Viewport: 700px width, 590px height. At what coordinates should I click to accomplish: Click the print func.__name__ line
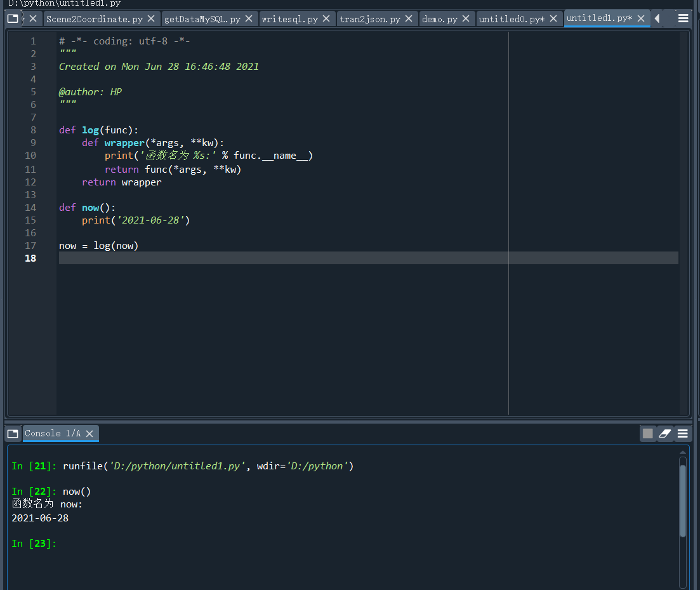coord(209,156)
